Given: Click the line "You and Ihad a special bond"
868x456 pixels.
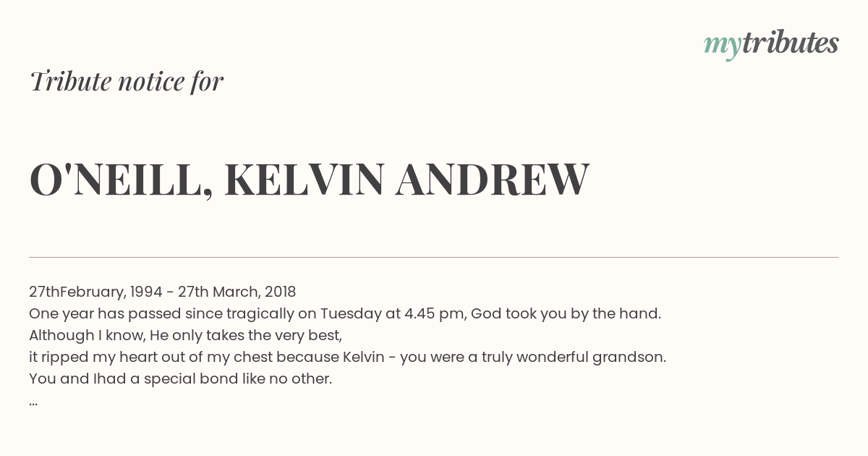Looking at the screenshot, I should pyautogui.click(x=180, y=379).
